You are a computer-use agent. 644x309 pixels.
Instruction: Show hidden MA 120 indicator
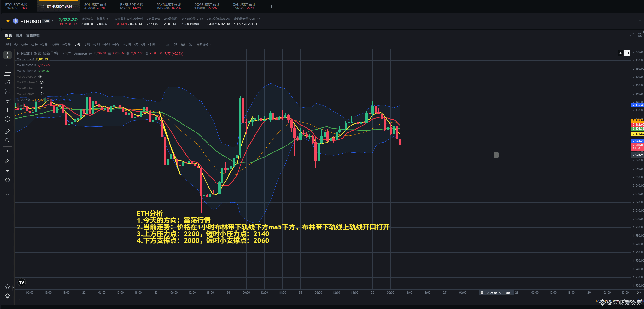pyautogui.click(x=42, y=82)
